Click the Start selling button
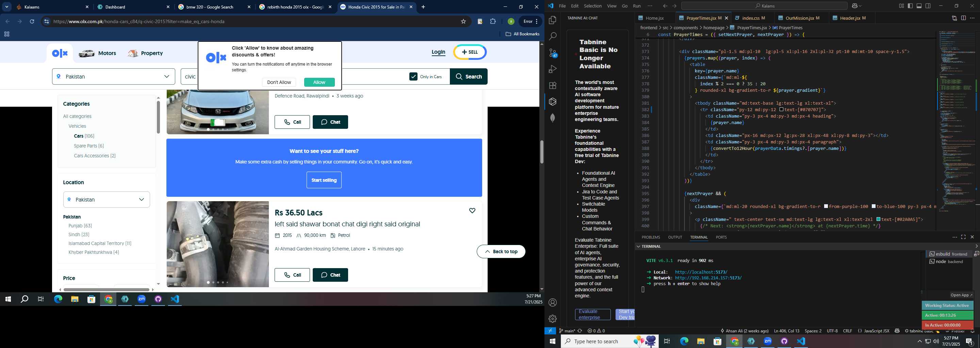This screenshot has width=980, height=348. (324, 180)
